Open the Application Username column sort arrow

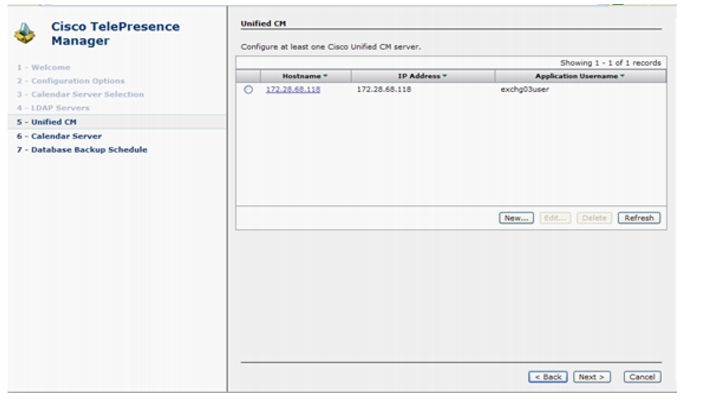coord(622,76)
